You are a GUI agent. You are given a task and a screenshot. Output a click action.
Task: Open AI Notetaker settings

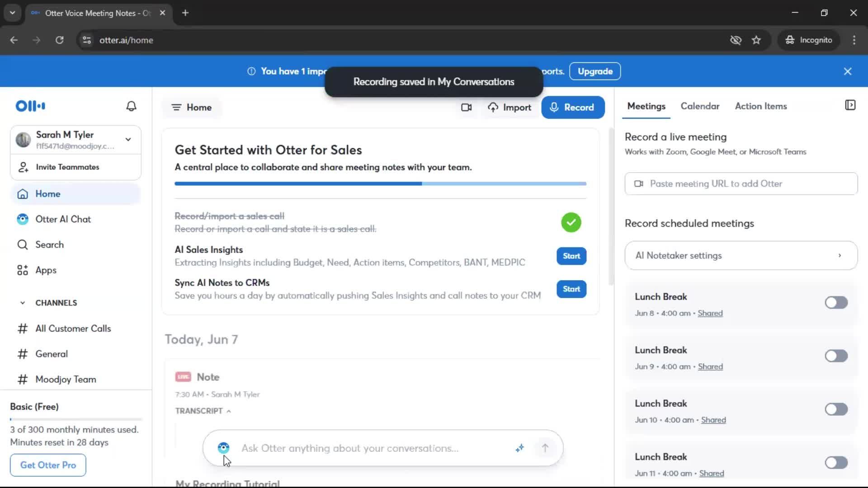pos(741,256)
